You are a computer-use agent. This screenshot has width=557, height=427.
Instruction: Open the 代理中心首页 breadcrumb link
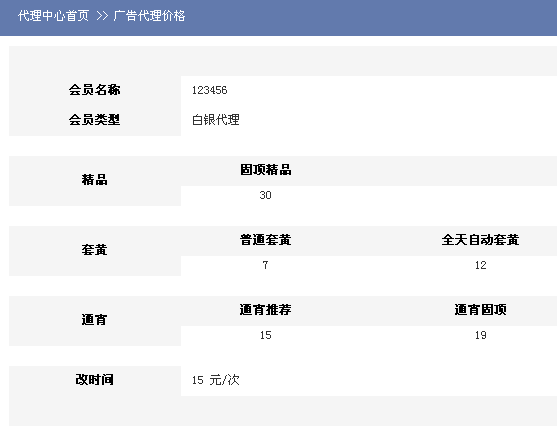coord(53,16)
